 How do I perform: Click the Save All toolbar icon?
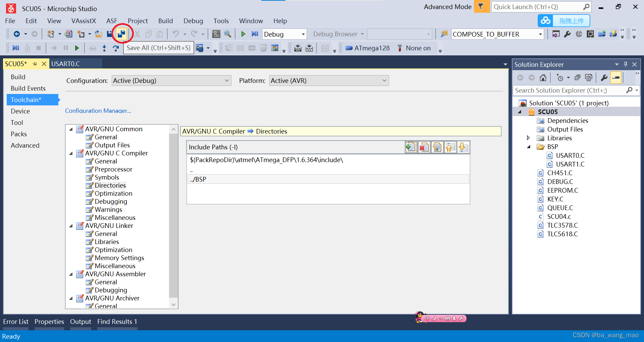[x=121, y=34]
